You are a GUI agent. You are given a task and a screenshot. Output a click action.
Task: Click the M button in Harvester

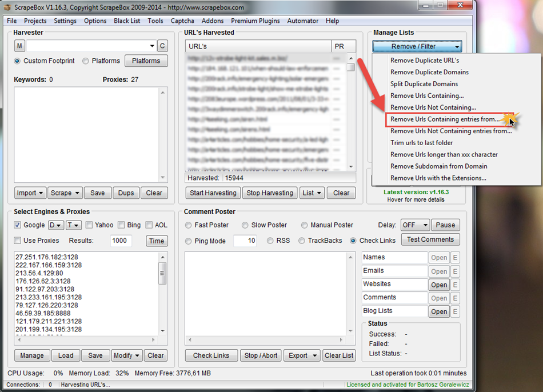click(x=19, y=46)
